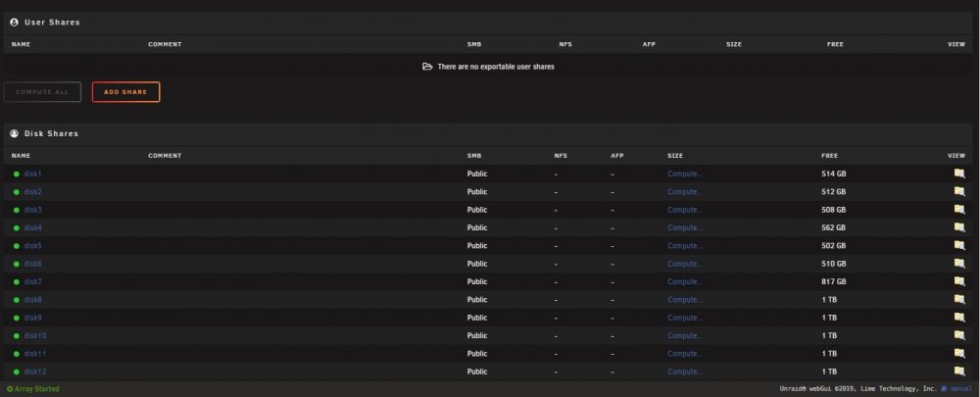The width and height of the screenshot is (980, 397).
Task: Open disk9 share settings link
Action: pos(32,318)
